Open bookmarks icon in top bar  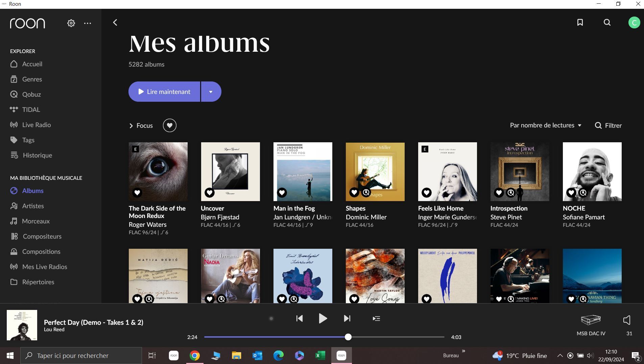(580, 22)
